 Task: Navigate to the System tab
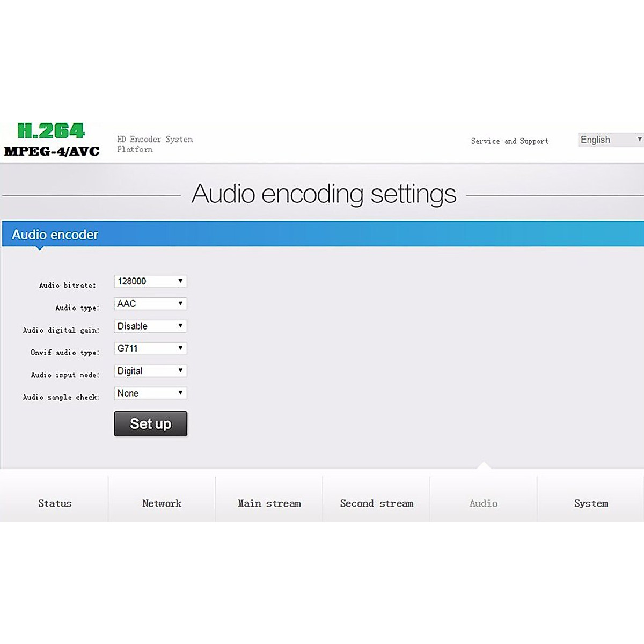point(591,503)
